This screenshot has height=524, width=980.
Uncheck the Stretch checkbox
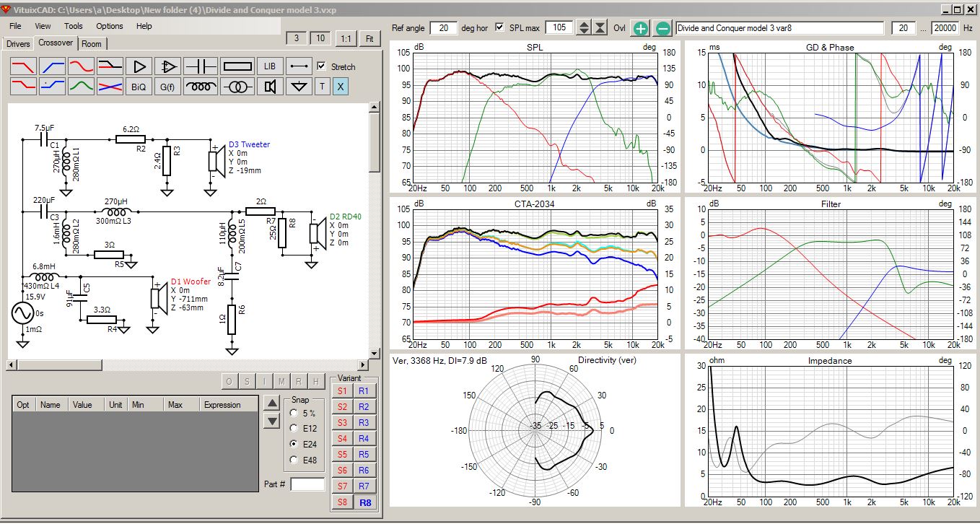322,66
